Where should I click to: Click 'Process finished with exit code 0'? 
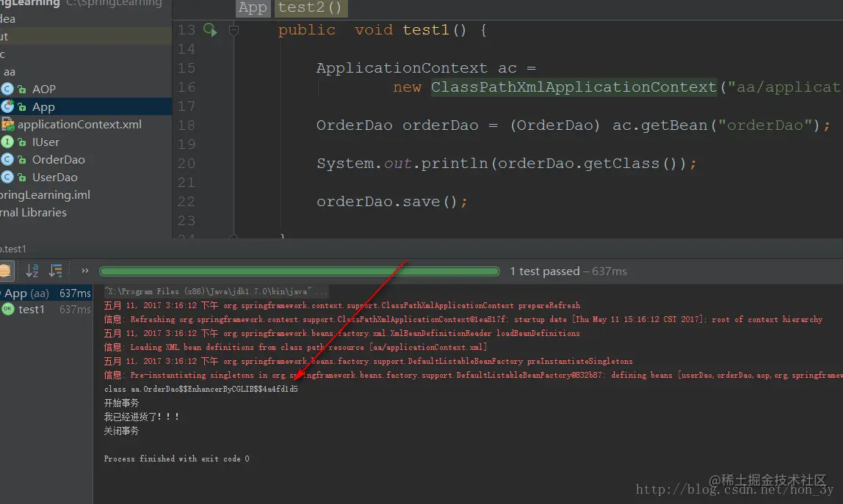(x=176, y=459)
